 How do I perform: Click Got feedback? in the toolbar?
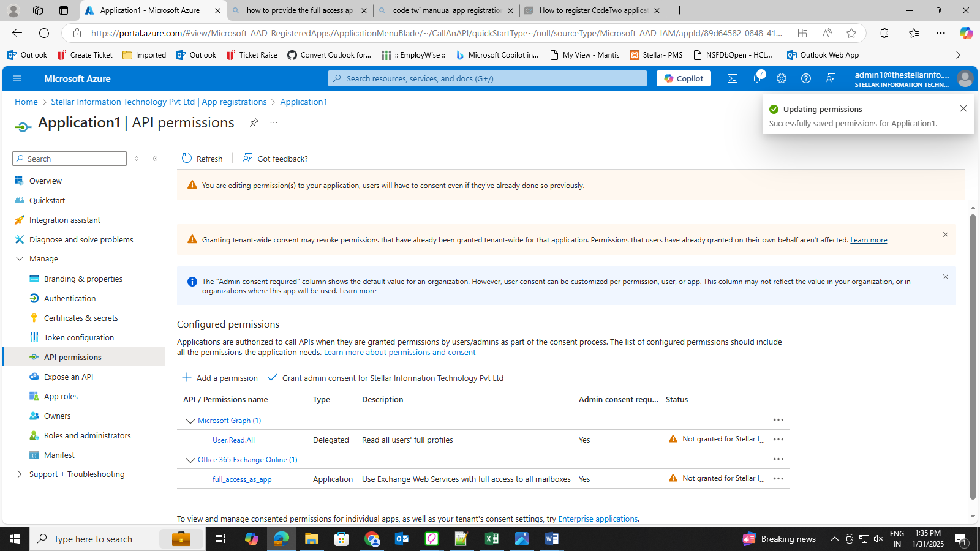coord(275,159)
